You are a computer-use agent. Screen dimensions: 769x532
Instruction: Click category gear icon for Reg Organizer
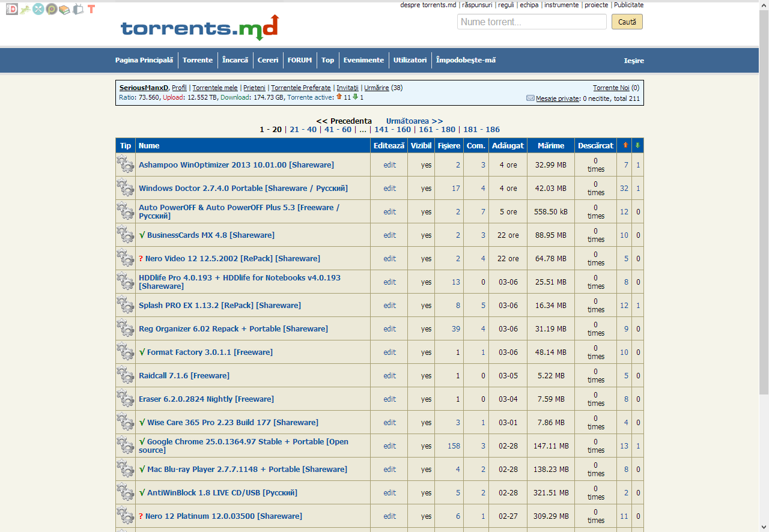pyautogui.click(x=126, y=328)
